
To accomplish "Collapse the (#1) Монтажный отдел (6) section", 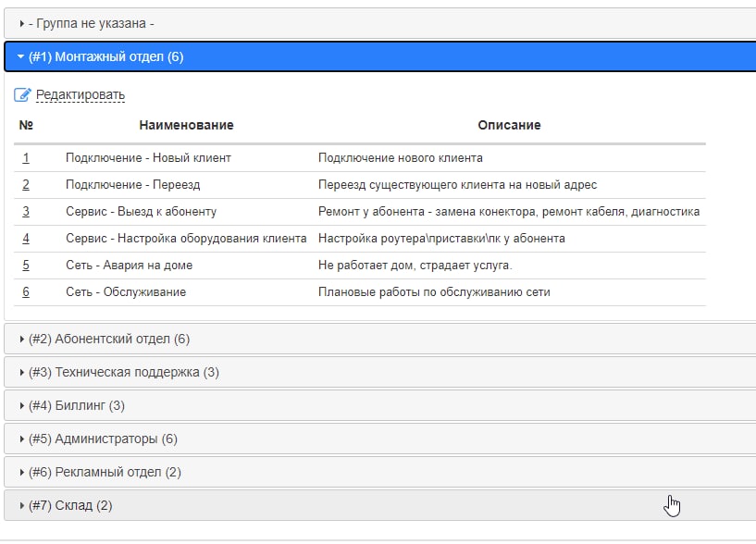I will [x=380, y=56].
